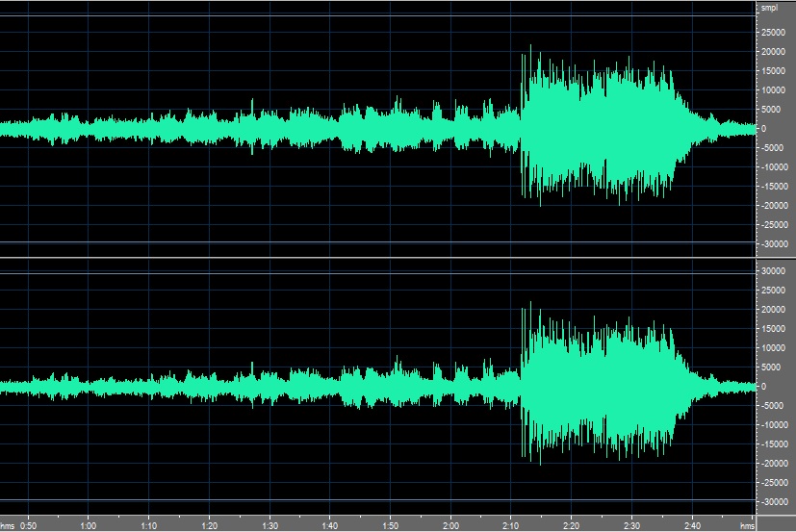Click positive 15000 on the lower channel scale

pyautogui.click(x=773, y=329)
